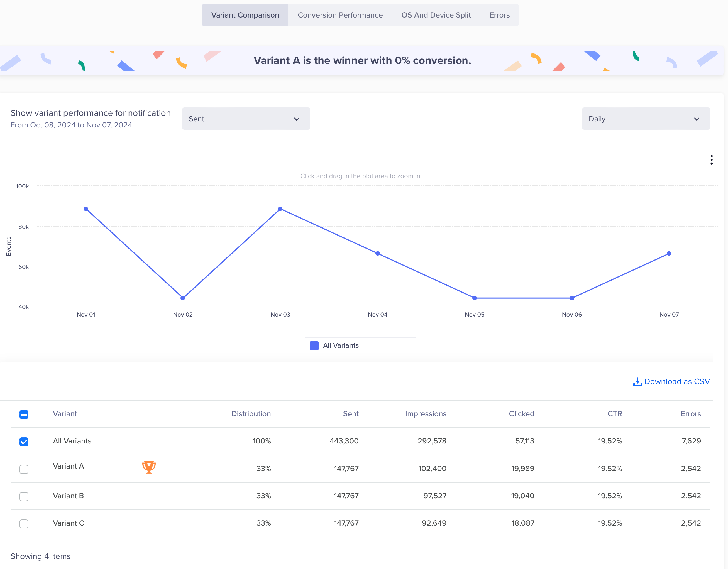This screenshot has height=569, width=728.
Task: Click the Sent dropdown chevron arrow
Action: [x=297, y=119]
